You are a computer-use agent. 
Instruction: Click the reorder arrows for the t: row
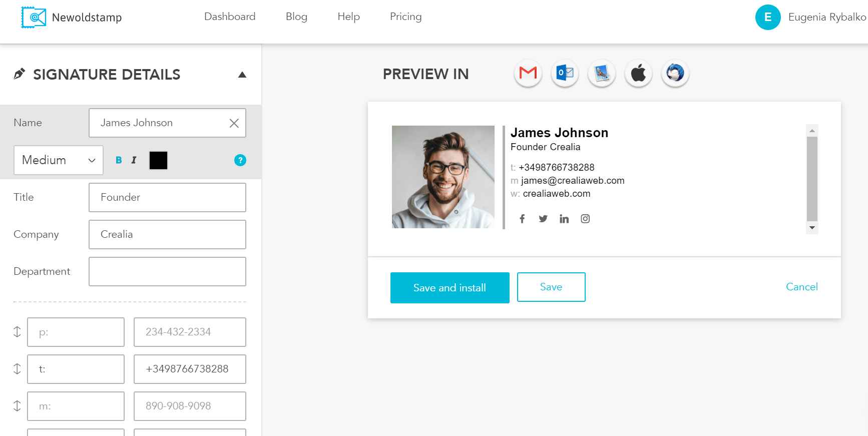pos(17,369)
